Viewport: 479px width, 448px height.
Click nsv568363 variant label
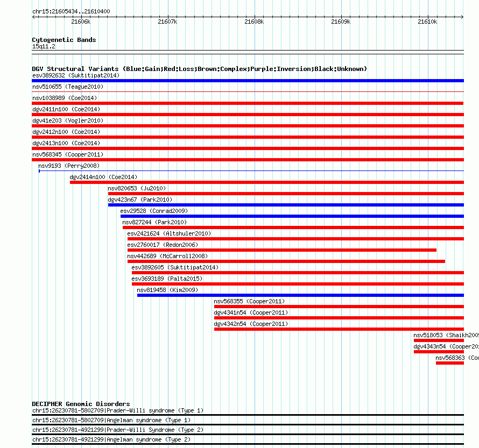tap(457, 358)
